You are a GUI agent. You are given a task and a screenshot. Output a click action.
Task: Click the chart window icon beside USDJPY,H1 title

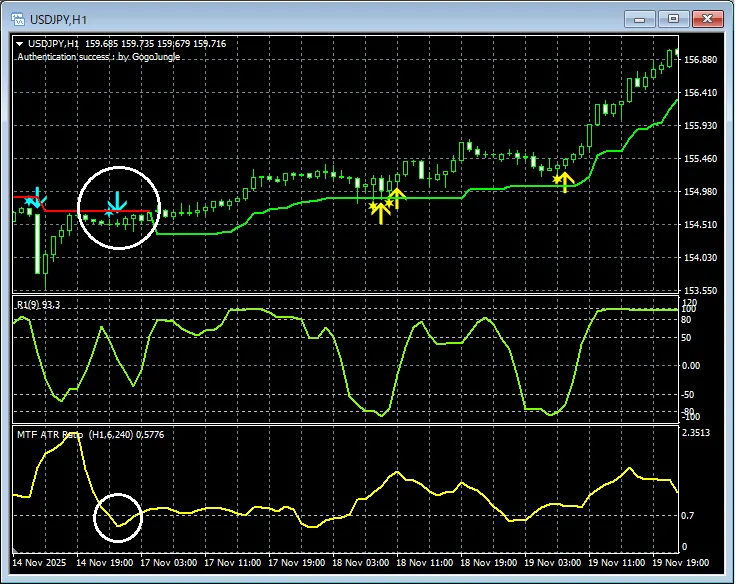click(x=18, y=19)
